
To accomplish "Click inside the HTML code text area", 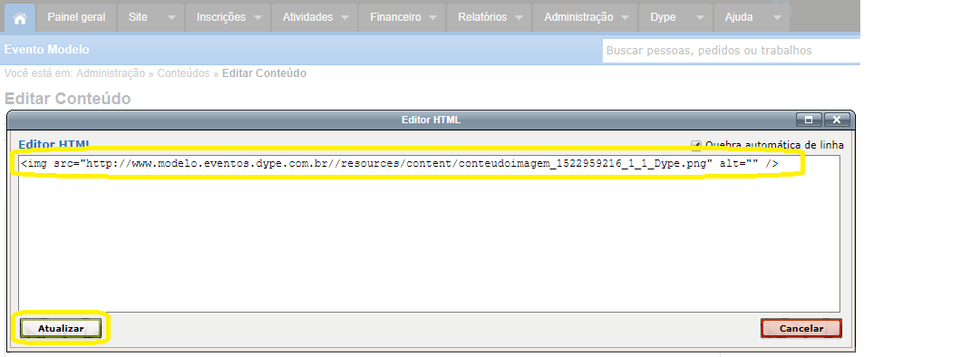I will [429, 234].
